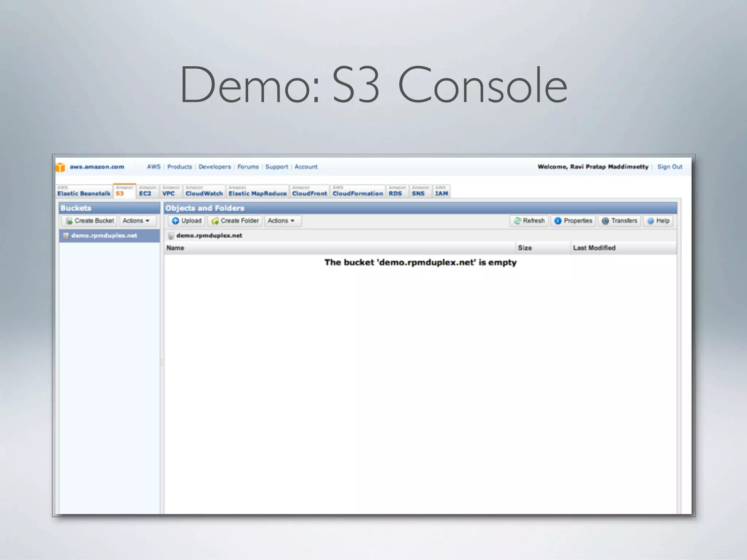Image resolution: width=747 pixels, height=560 pixels.
Task: Click the Properties info icon
Action: [558, 221]
